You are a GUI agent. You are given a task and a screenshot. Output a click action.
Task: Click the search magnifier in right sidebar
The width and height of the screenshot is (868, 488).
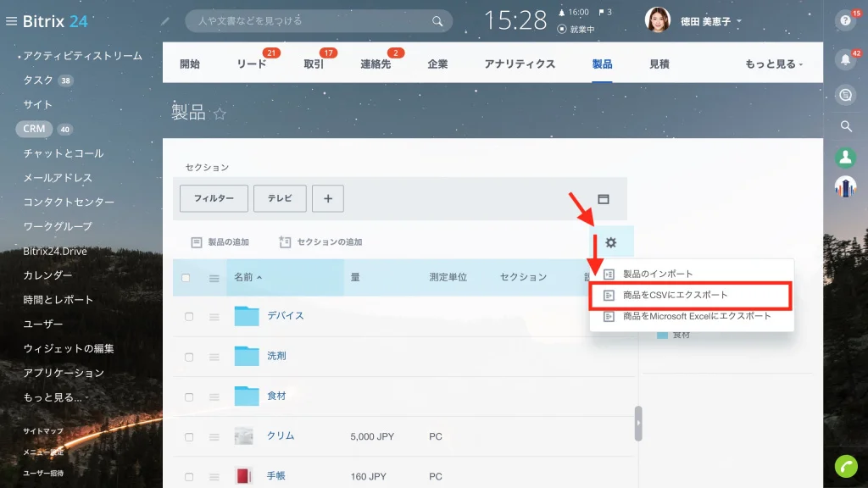[x=846, y=126]
